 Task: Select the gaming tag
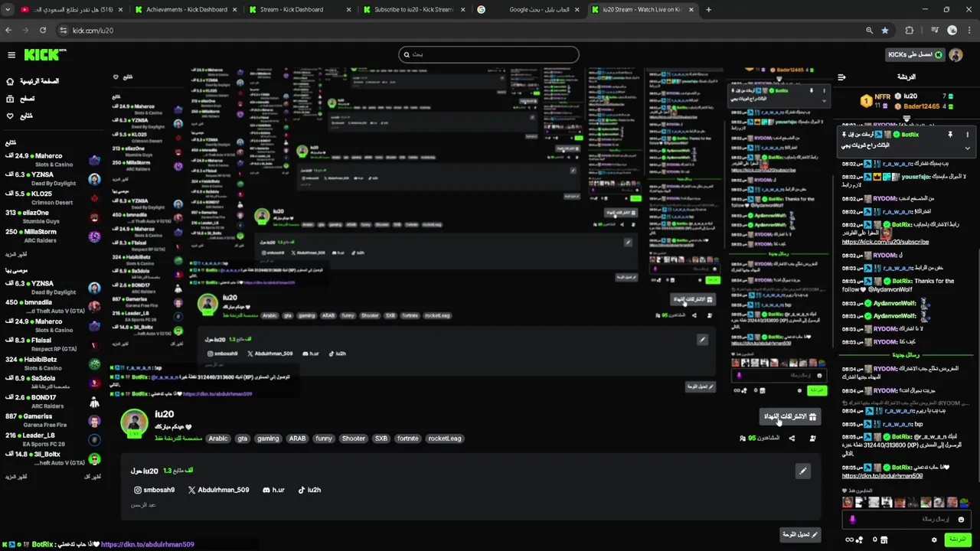tap(268, 439)
